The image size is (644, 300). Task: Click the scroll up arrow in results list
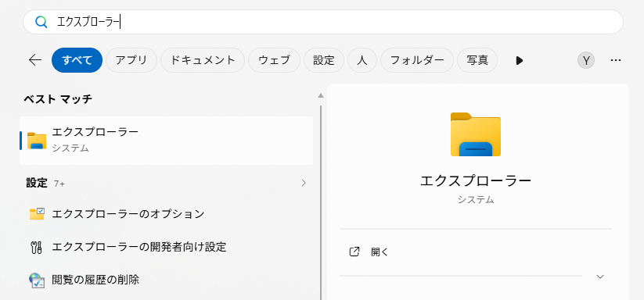tap(321, 95)
